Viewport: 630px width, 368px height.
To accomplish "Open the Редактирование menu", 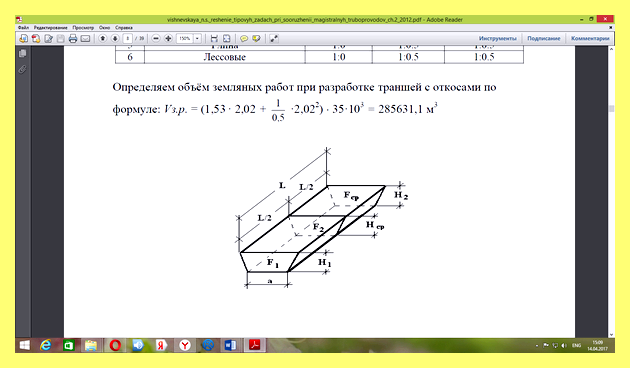I will (51, 28).
